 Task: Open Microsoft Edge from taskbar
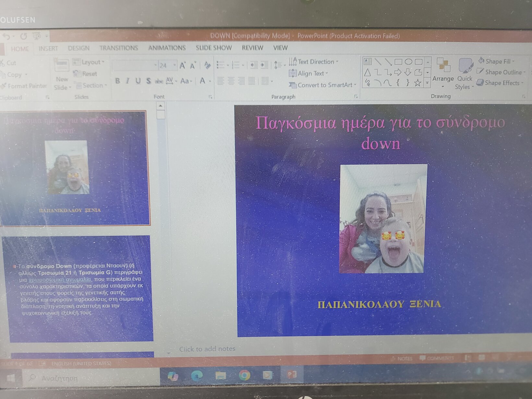click(197, 375)
